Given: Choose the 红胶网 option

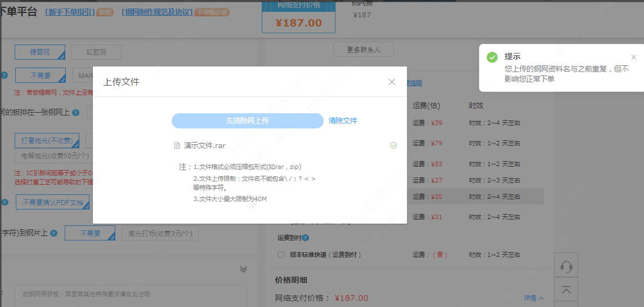Looking at the screenshot, I should 96,52.
